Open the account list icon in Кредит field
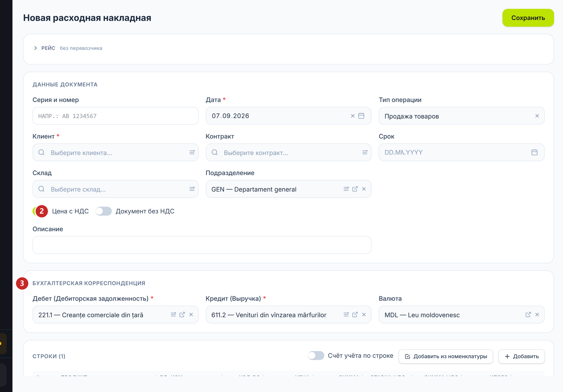 346,315
